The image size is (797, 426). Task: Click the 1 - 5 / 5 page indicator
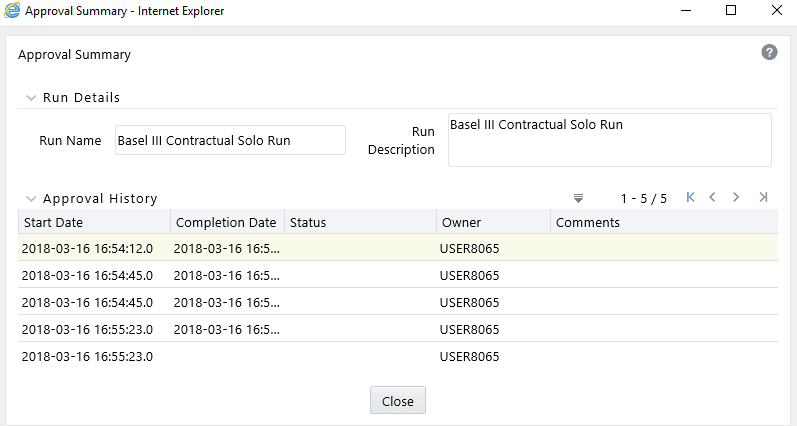(643, 198)
